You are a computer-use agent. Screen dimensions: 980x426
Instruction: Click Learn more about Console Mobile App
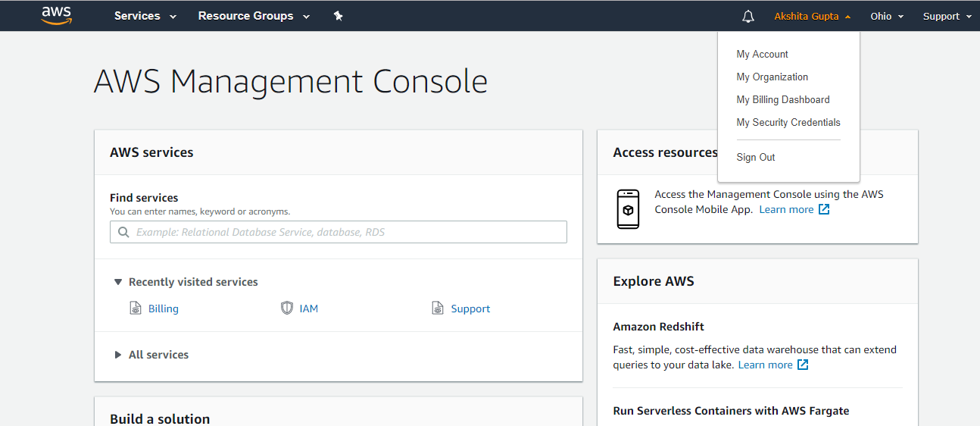(x=786, y=209)
